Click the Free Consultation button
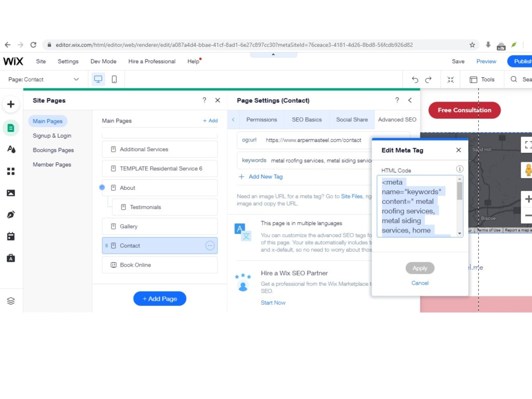The image size is (532, 399). tap(464, 110)
